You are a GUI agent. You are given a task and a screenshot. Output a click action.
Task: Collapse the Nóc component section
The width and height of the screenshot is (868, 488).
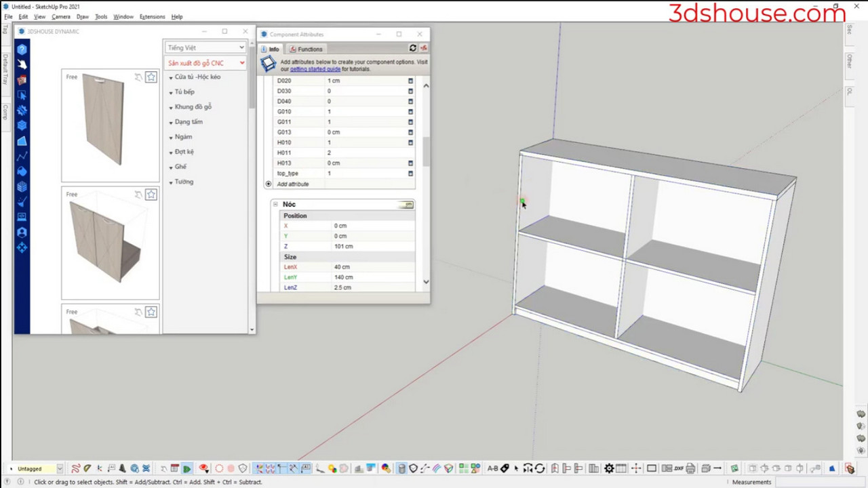pyautogui.click(x=275, y=204)
